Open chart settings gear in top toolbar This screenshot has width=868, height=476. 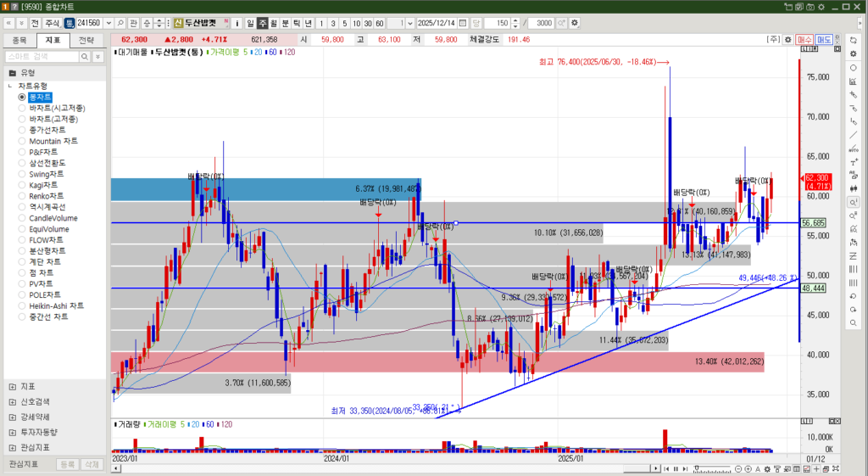point(576,23)
